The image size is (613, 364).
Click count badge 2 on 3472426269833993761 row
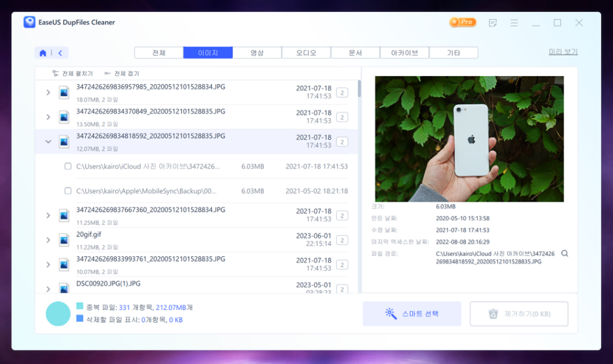click(342, 265)
